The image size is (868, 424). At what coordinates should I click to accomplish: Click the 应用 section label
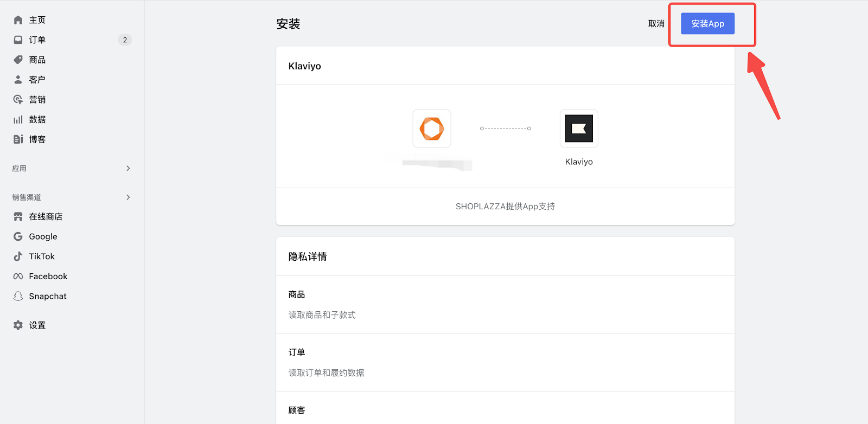tap(20, 169)
